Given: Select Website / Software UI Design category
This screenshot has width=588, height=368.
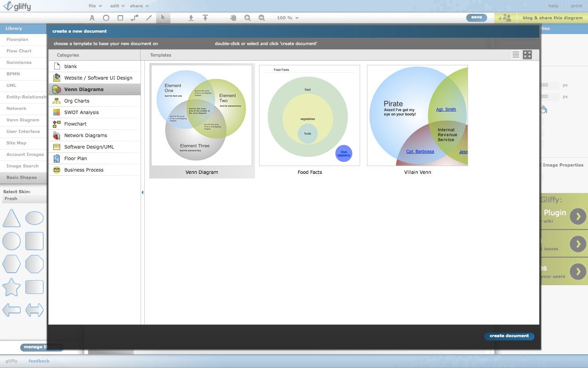Looking at the screenshot, I should (95, 78).
